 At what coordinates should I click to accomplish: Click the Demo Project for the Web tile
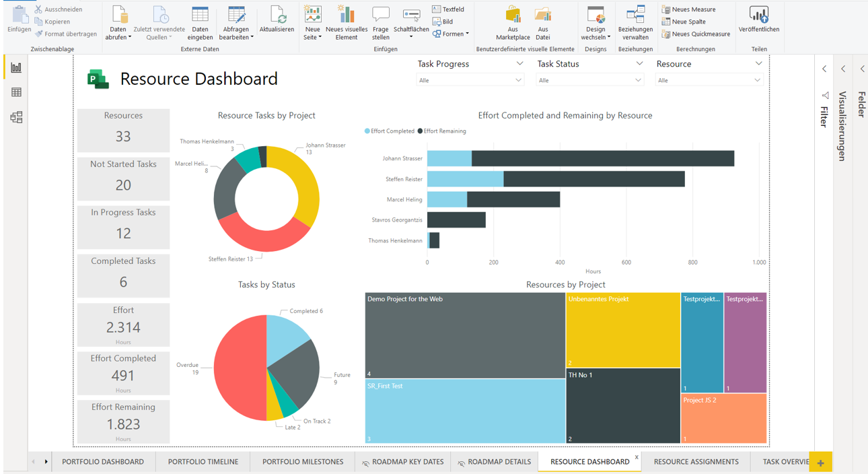464,335
